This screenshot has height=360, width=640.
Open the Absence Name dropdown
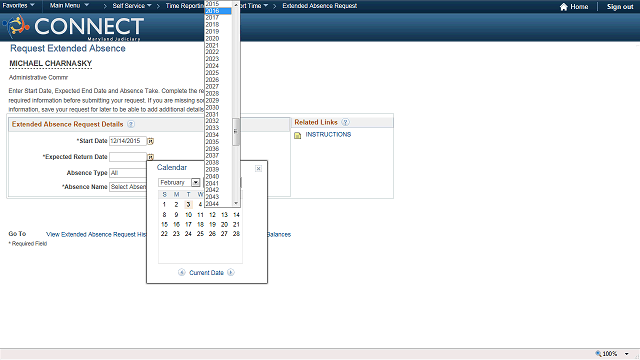128,187
